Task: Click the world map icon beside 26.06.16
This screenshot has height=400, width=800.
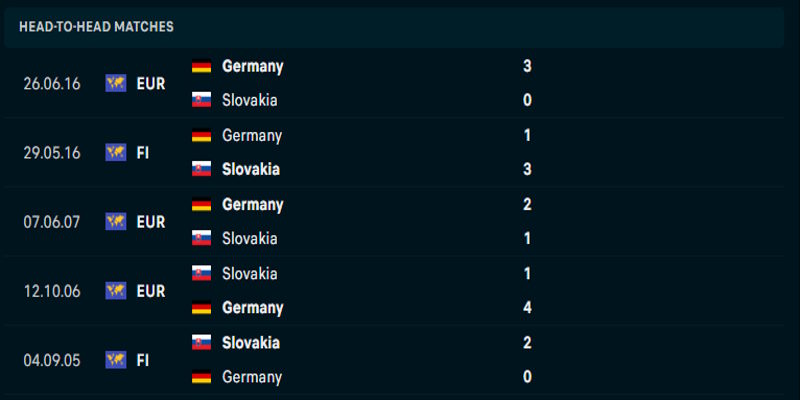Action: 116,83
